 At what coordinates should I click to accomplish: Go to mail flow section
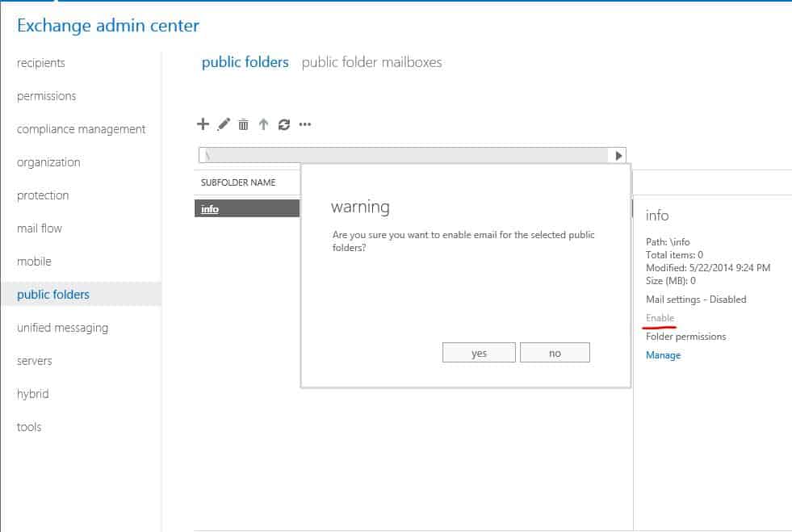point(40,228)
